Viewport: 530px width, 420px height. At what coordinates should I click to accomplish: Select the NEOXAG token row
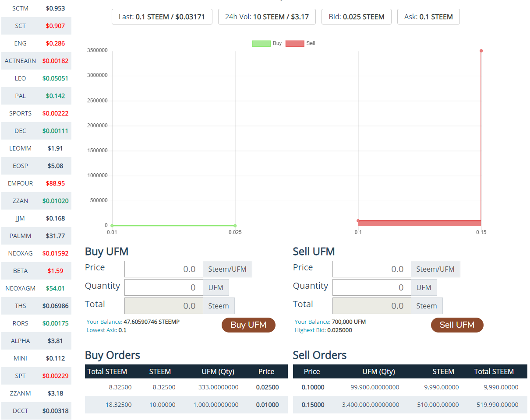point(36,253)
